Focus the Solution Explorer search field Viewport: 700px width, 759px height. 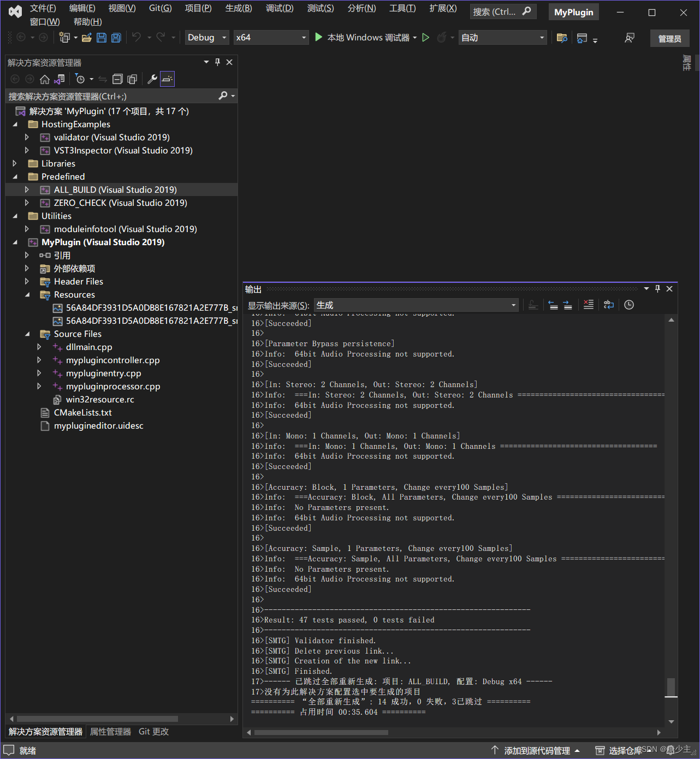coord(112,96)
